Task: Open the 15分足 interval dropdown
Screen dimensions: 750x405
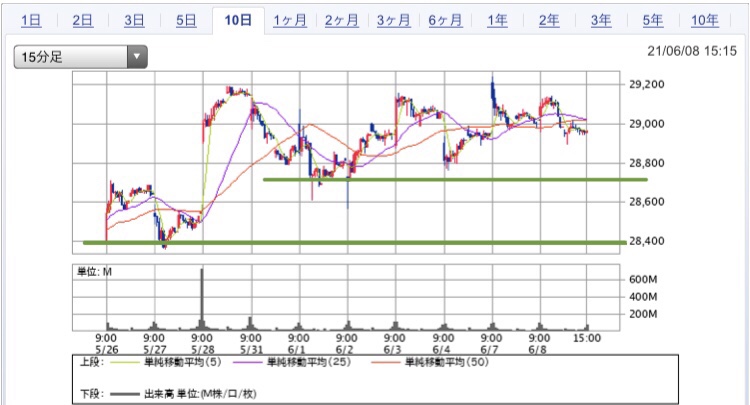Action: [80, 57]
